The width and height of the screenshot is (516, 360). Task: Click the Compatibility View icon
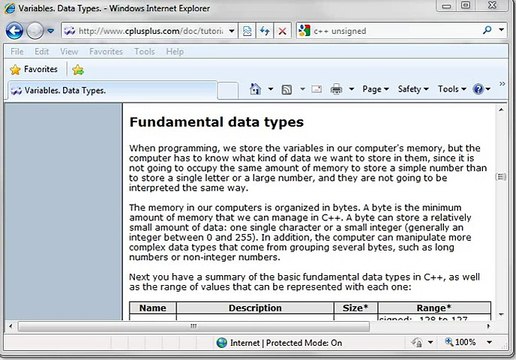click(247, 31)
